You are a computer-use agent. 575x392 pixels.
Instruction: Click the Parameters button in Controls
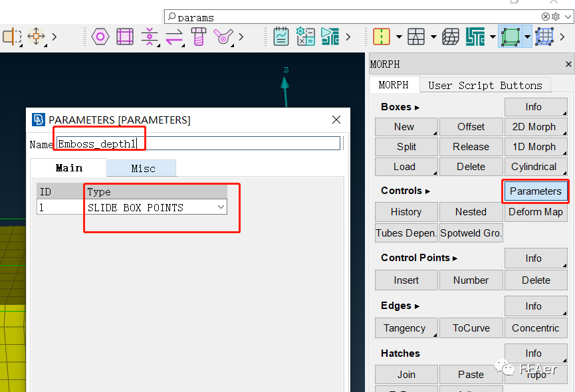point(536,191)
